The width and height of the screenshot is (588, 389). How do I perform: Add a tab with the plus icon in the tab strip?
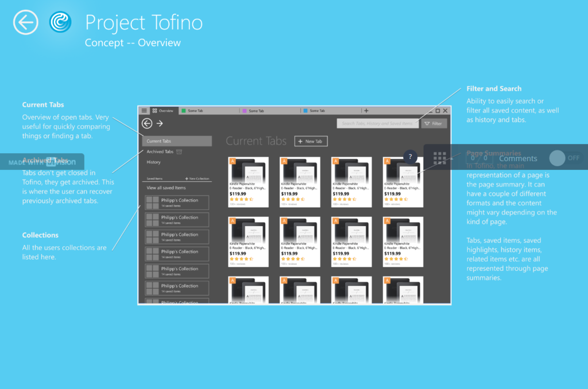pos(366,111)
